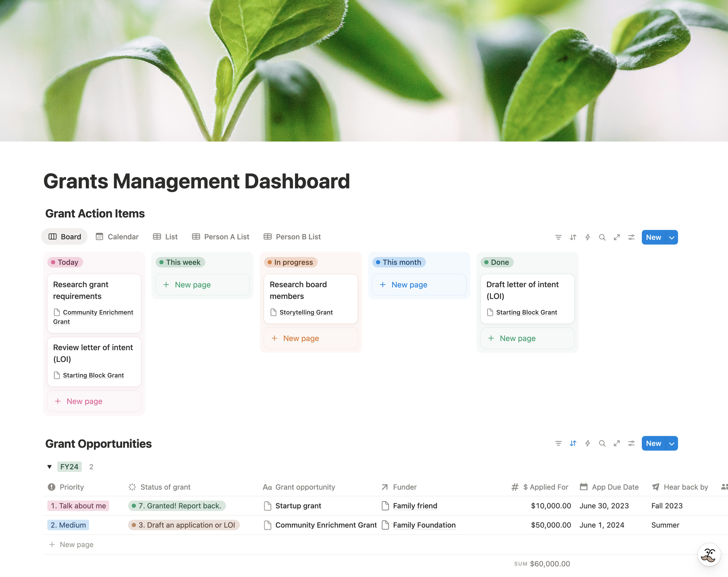Viewport: 728px width, 577px height.
Task: Open sort options for the Grant Opportunities table
Action: coord(573,443)
